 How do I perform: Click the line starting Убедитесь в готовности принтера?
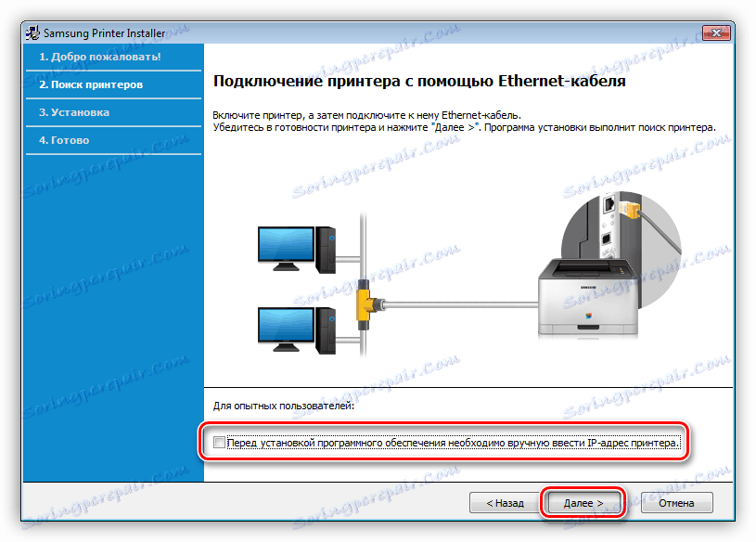[465, 128]
